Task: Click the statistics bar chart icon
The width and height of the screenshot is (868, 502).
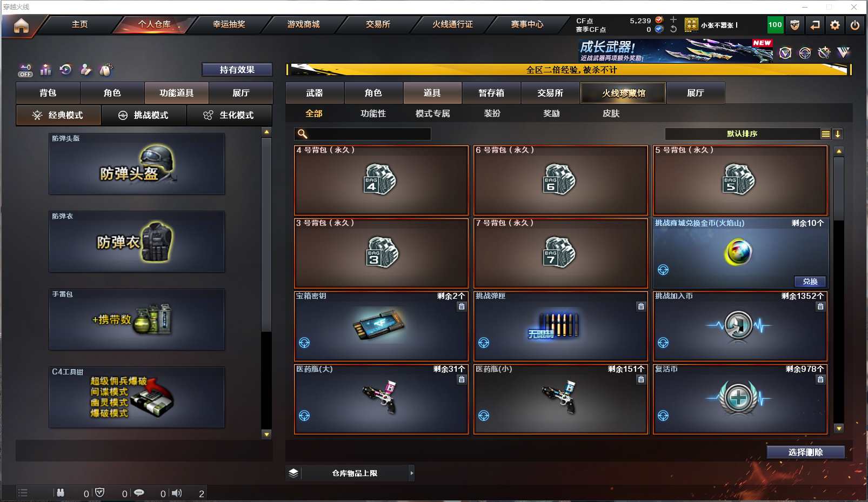Action: [x=46, y=70]
